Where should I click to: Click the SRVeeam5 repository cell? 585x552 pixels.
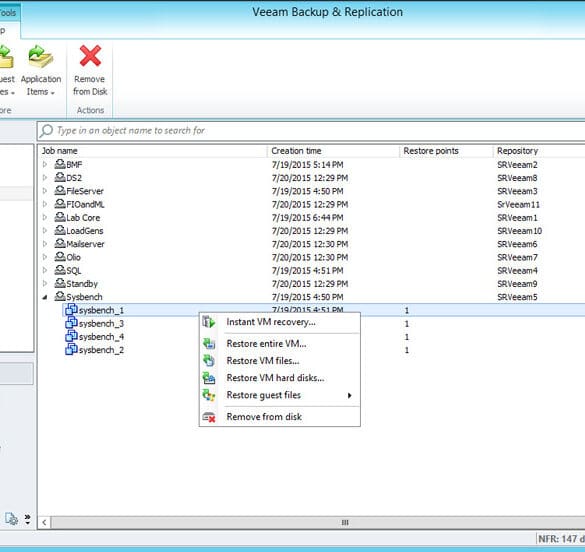click(x=517, y=297)
